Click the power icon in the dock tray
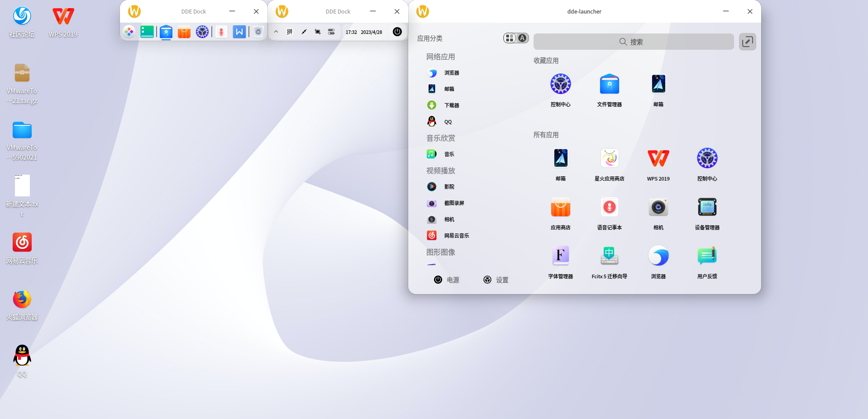This screenshot has height=419, width=868. pos(397,32)
